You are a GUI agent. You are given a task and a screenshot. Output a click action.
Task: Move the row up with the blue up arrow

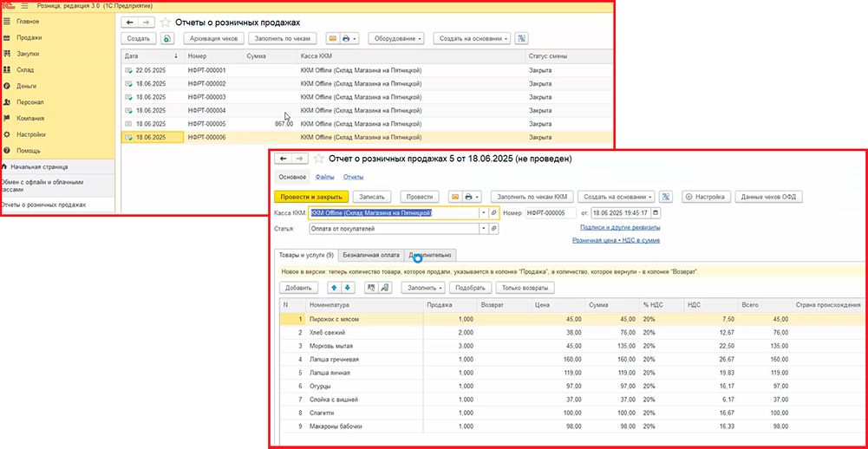333,287
